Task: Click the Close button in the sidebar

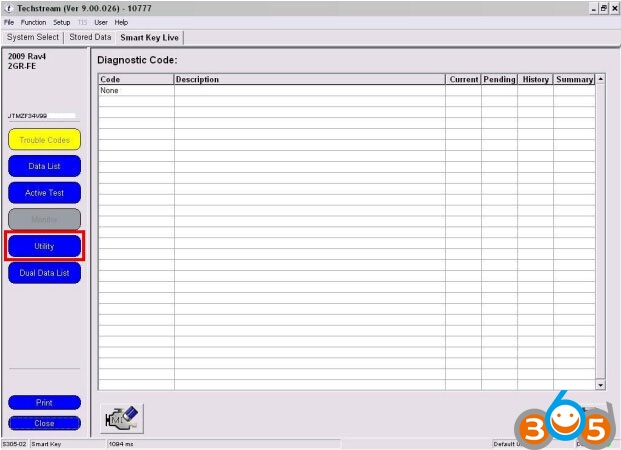Action: pos(44,423)
